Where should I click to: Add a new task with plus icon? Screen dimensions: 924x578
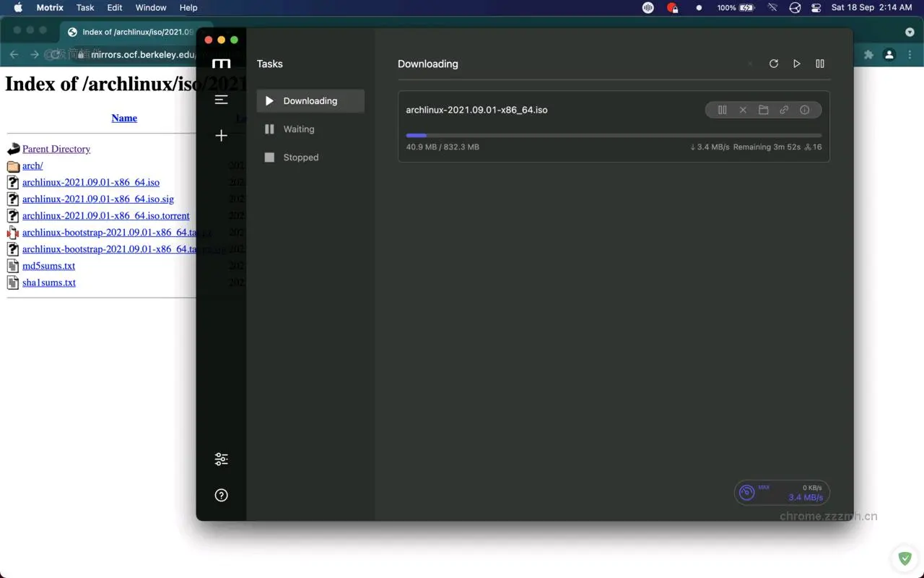(x=222, y=136)
